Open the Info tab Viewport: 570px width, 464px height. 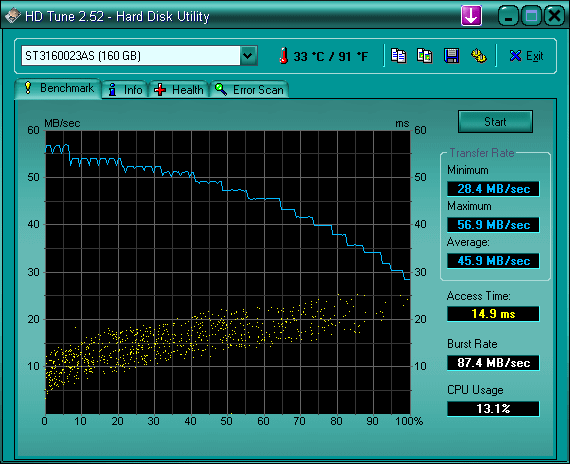click(125, 89)
